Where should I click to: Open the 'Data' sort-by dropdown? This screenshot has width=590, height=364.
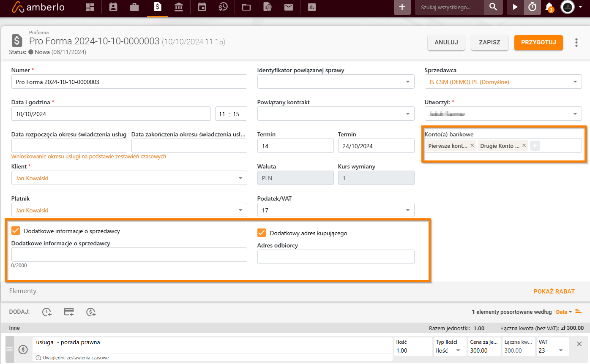[x=564, y=312]
